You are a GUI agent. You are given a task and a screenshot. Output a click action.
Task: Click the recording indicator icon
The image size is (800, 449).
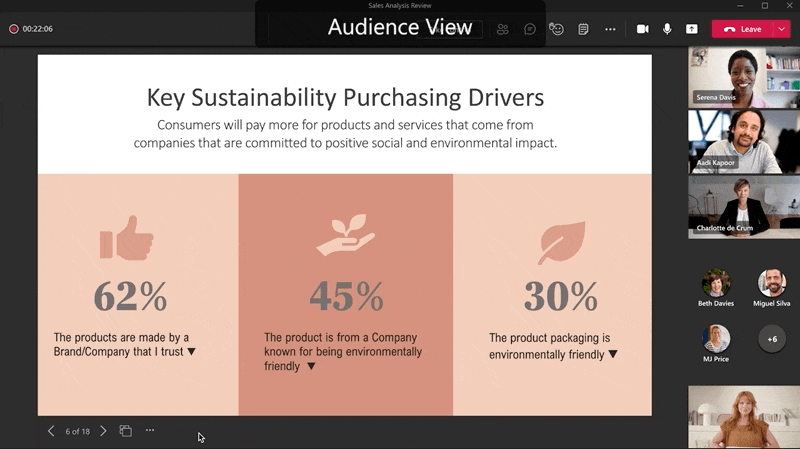[13, 29]
